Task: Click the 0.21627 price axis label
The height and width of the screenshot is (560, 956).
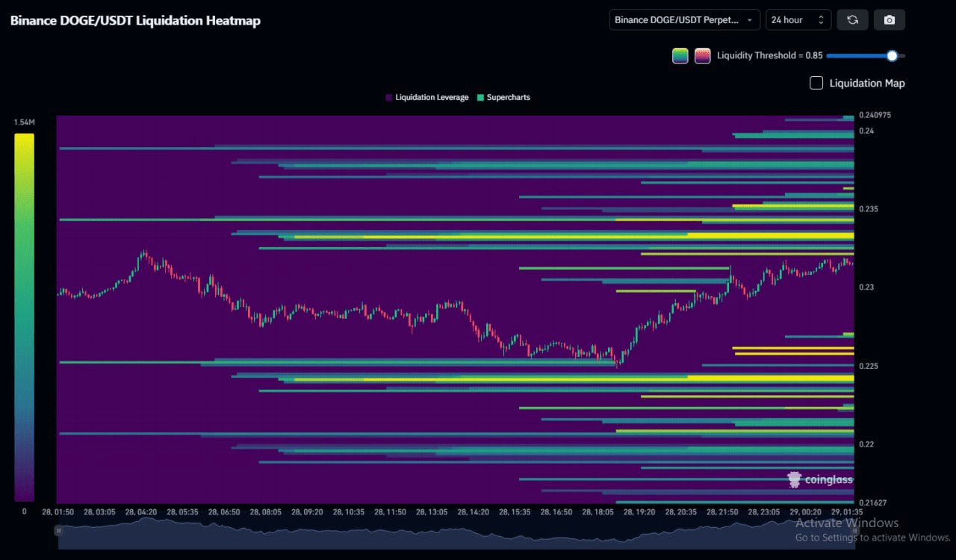Action: point(873,503)
